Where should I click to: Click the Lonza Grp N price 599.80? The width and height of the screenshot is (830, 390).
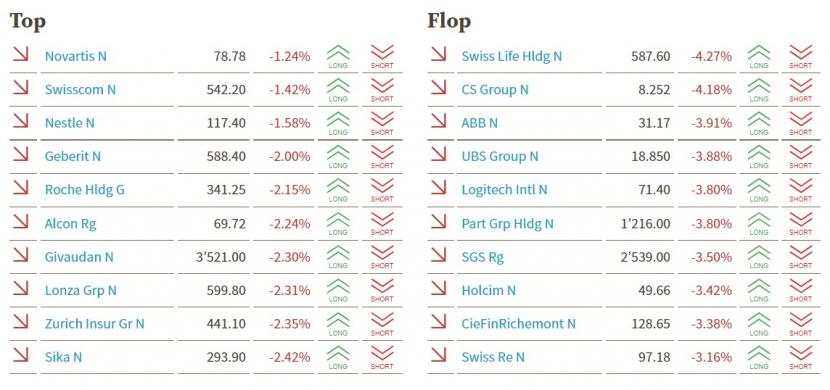point(227,291)
